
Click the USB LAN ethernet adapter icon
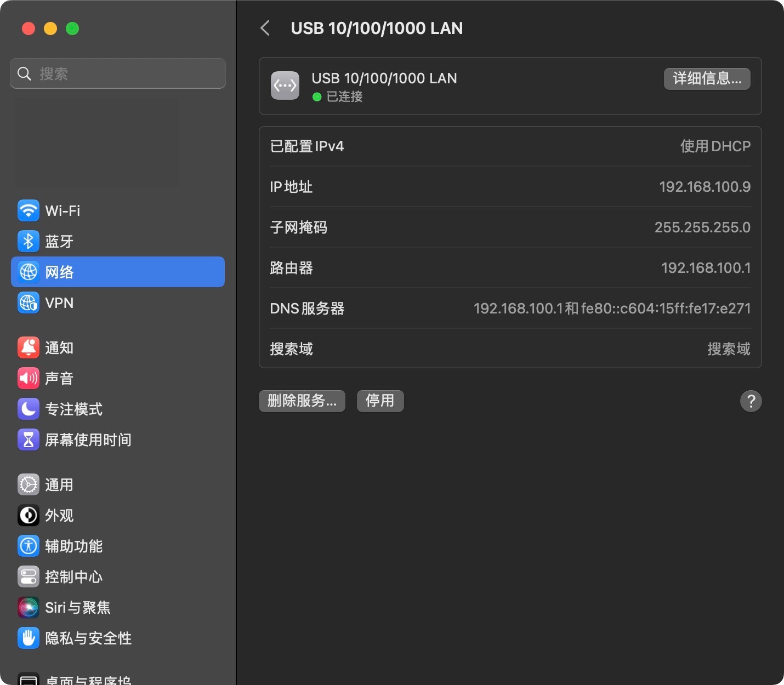(285, 86)
